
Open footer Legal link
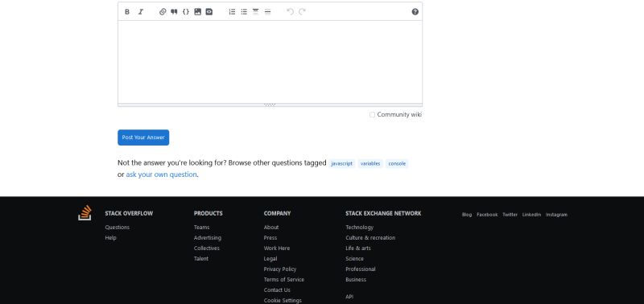click(x=270, y=259)
